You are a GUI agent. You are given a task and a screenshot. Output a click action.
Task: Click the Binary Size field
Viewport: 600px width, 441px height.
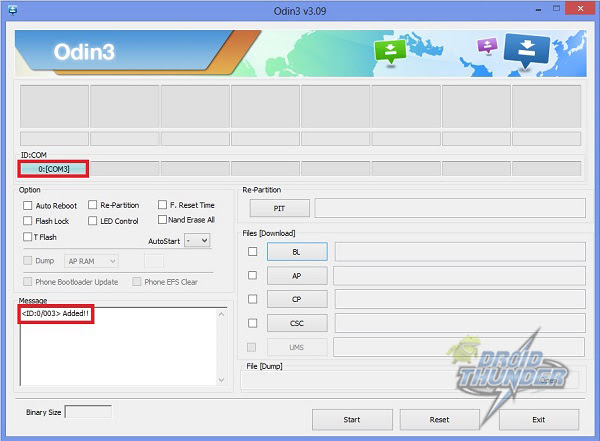[88, 412]
